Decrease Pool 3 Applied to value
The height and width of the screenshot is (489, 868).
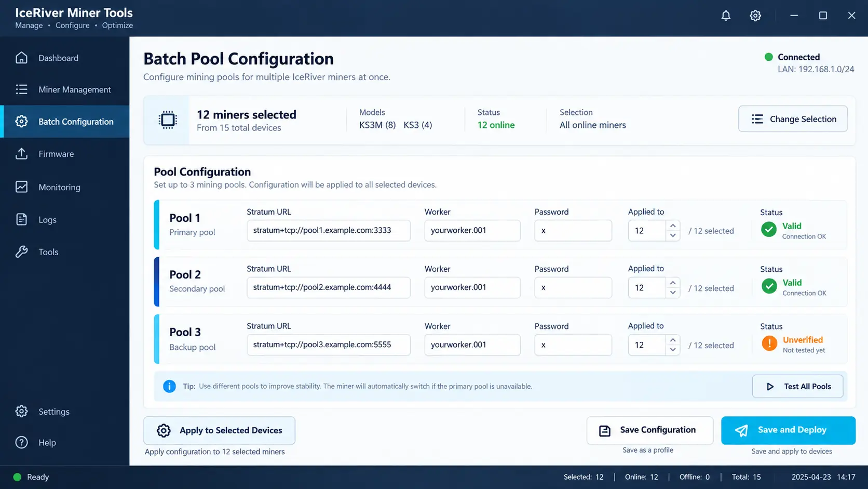click(x=673, y=350)
